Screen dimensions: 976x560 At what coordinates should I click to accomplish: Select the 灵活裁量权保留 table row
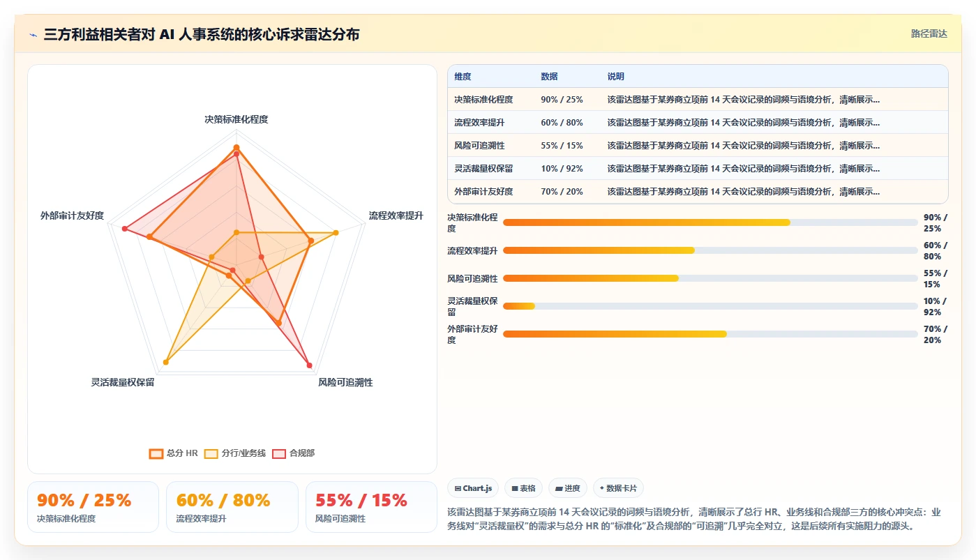point(698,168)
